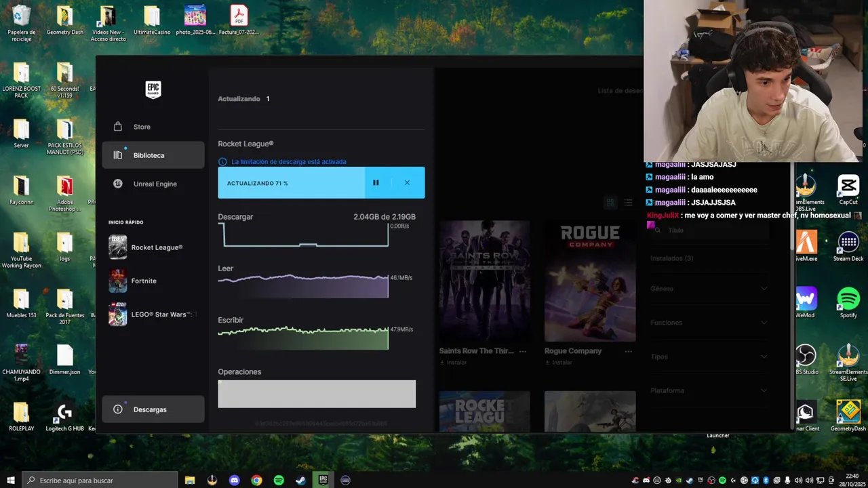This screenshot has height=488, width=868.
Task: Open the download throttling enabled link
Action: 289,162
